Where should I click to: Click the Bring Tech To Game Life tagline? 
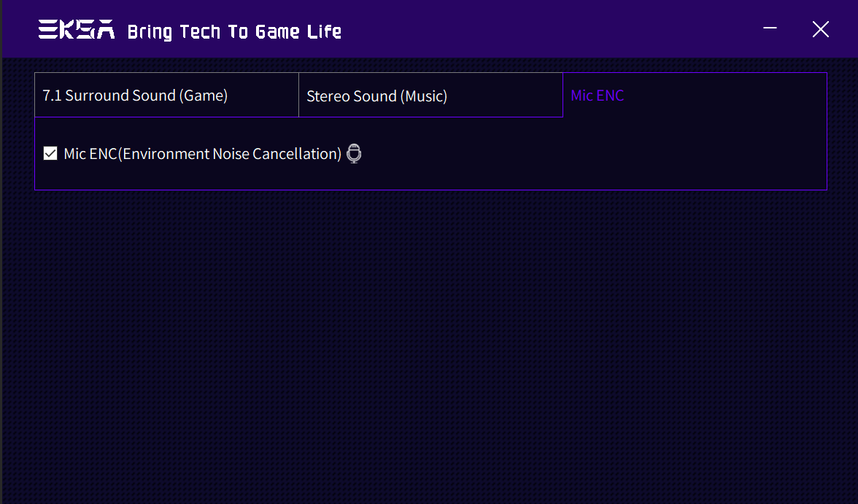coord(234,31)
